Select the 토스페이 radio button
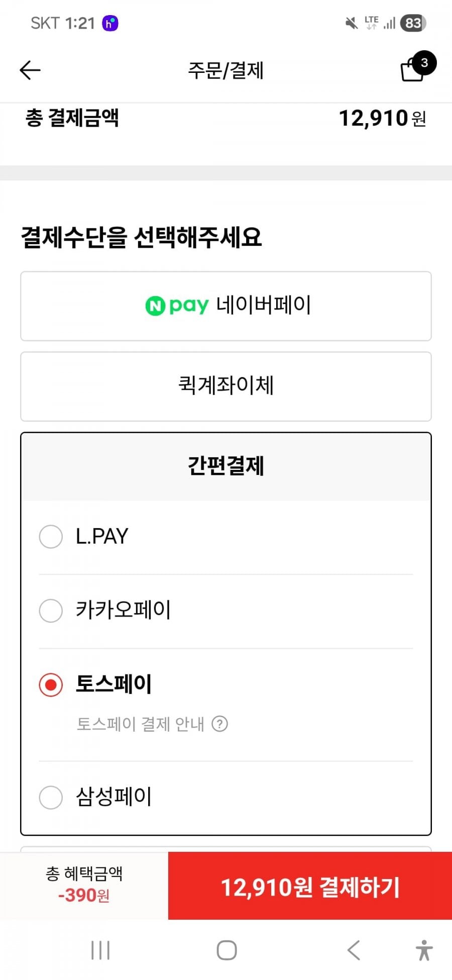 (51, 685)
